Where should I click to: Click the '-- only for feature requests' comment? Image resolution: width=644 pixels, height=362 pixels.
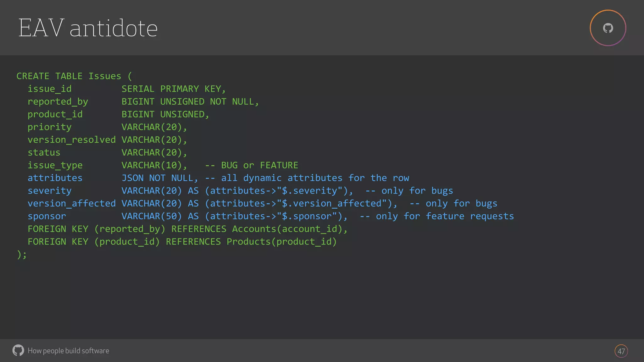(437, 216)
